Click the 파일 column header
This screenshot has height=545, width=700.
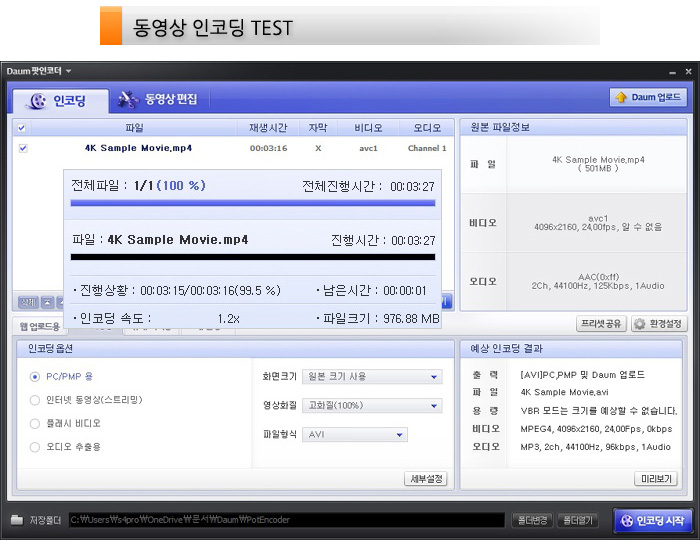tap(134, 128)
